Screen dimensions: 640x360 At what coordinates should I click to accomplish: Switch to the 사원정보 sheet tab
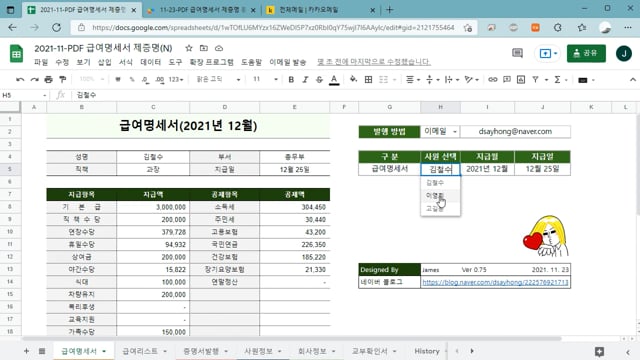point(258,351)
